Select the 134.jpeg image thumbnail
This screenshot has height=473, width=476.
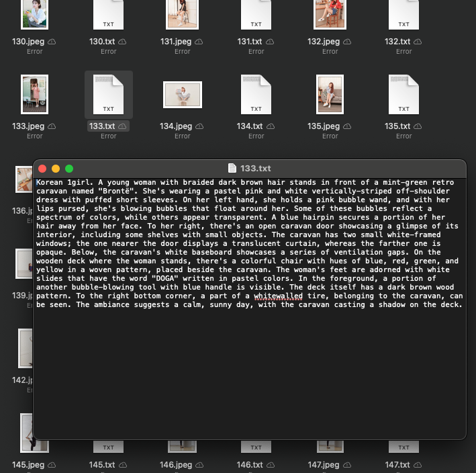tap(183, 95)
